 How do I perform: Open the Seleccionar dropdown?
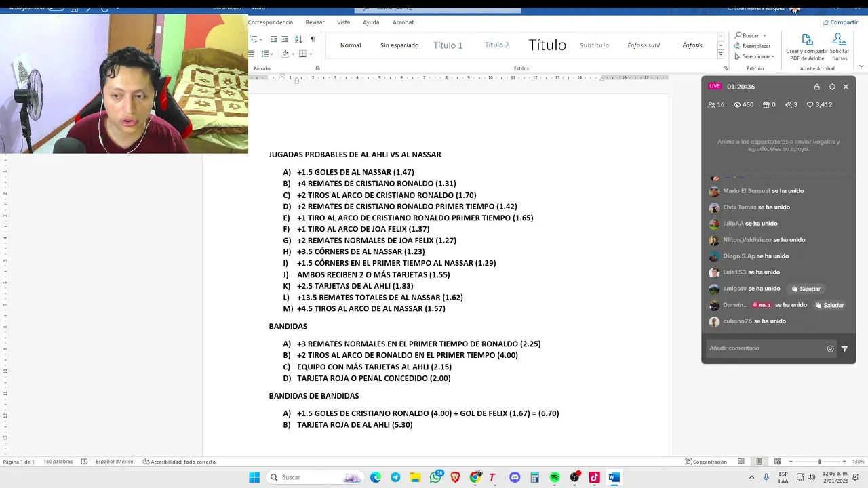(x=753, y=56)
